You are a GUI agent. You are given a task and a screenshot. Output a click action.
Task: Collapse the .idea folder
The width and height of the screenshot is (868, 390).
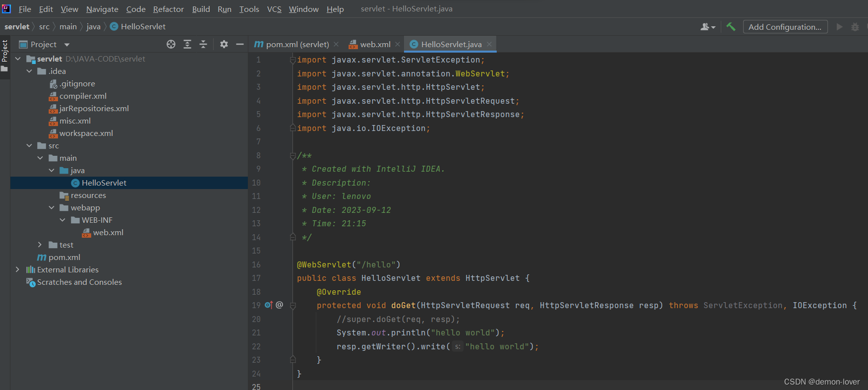click(29, 71)
